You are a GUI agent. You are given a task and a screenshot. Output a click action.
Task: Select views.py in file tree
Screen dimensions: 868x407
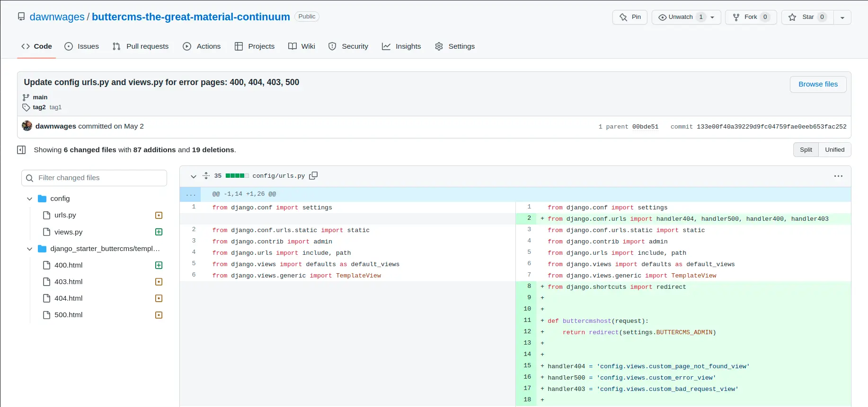point(68,232)
